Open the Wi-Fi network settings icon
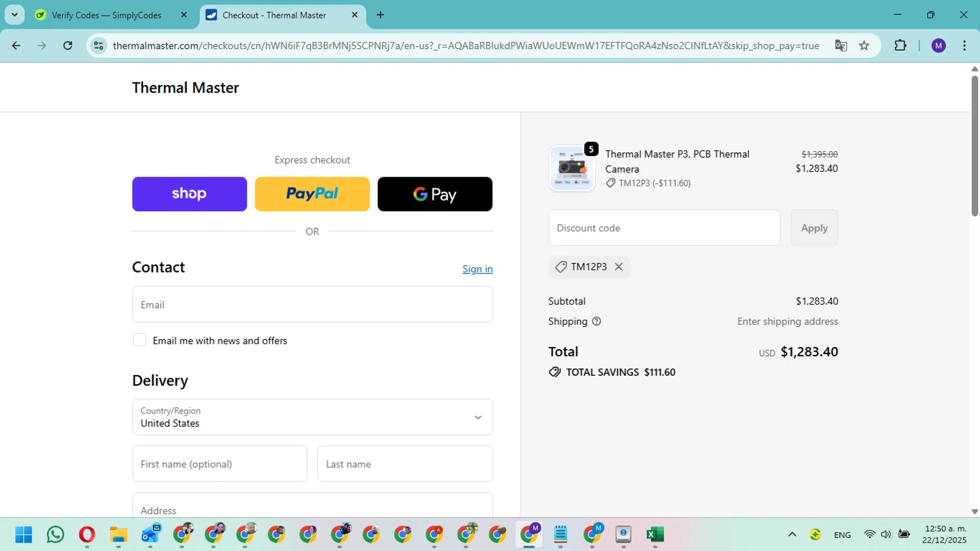This screenshot has height=551, width=980. coord(869,535)
